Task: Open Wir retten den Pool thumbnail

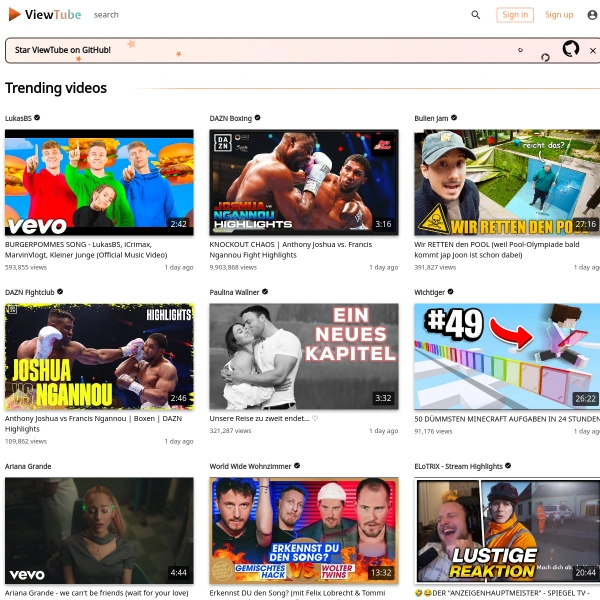Action: [x=507, y=183]
